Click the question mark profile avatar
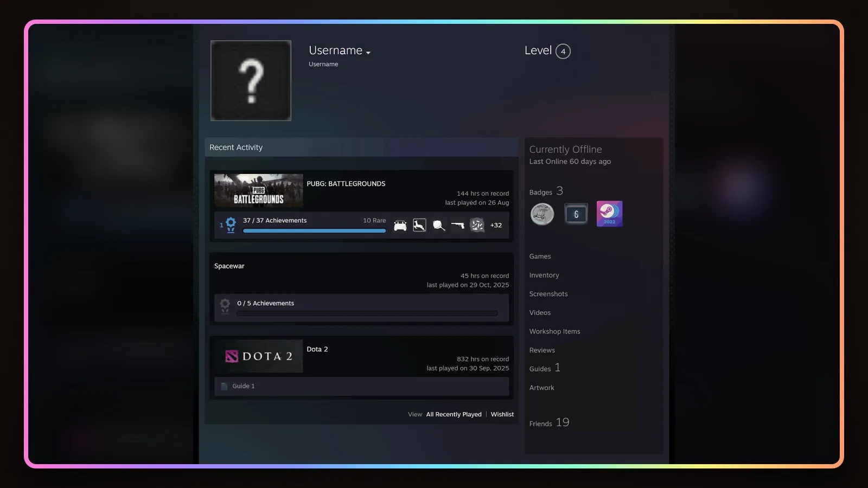Image resolution: width=868 pixels, height=488 pixels. [x=251, y=80]
